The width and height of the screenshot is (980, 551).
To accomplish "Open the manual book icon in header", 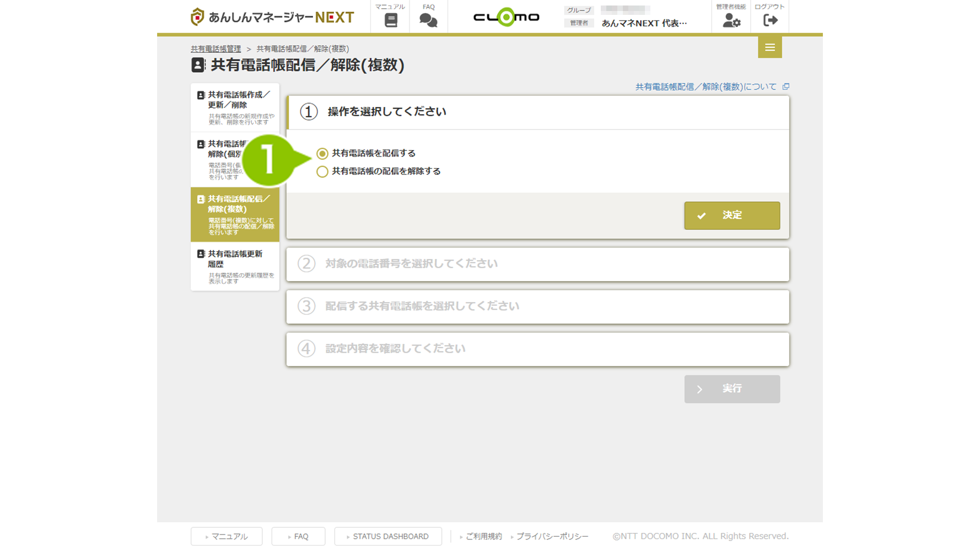I will pyautogui.click(x=390, y=20).
